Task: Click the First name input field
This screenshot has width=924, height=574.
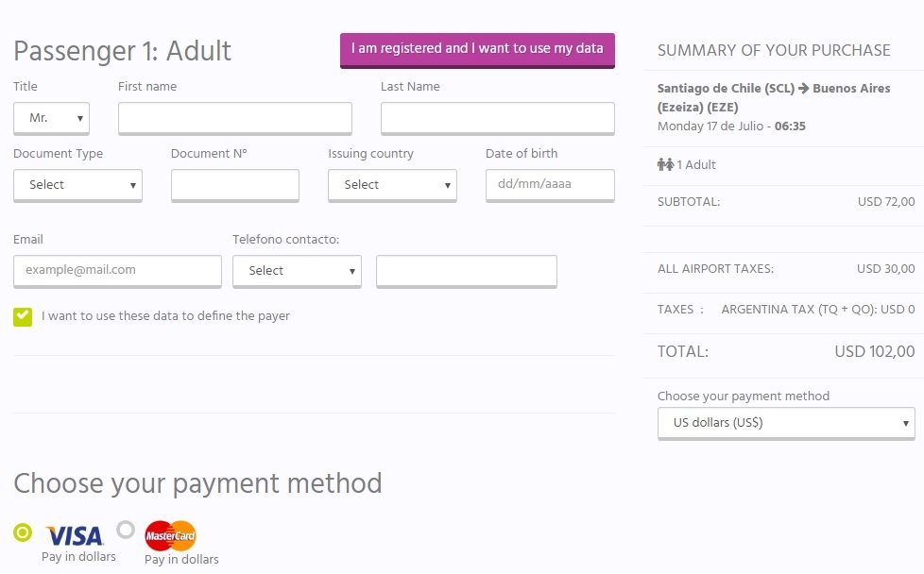Action: [235, 118]
